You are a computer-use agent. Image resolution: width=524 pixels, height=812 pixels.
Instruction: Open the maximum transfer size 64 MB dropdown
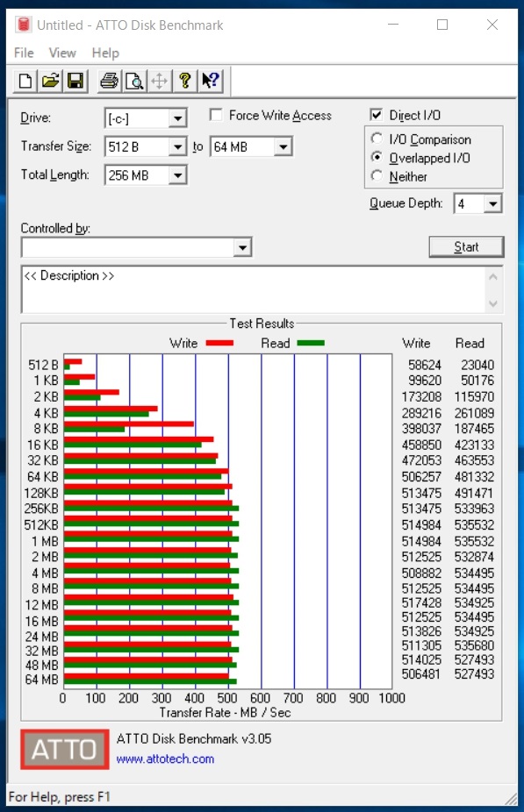283,147
